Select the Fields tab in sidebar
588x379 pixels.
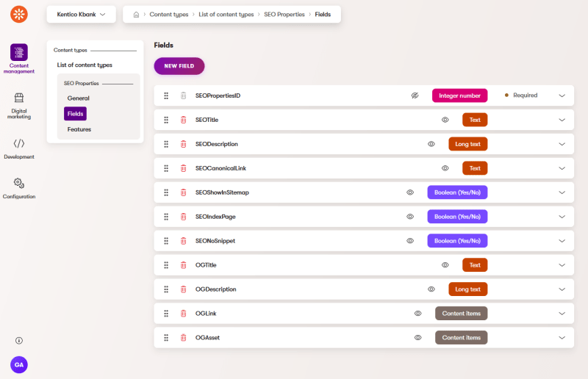(x=76, y=114)
